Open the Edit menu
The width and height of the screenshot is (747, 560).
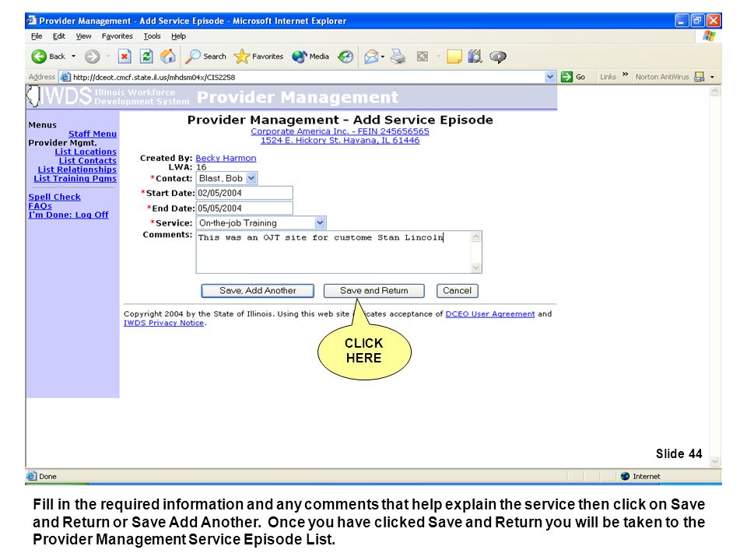[x=58, y=37]
